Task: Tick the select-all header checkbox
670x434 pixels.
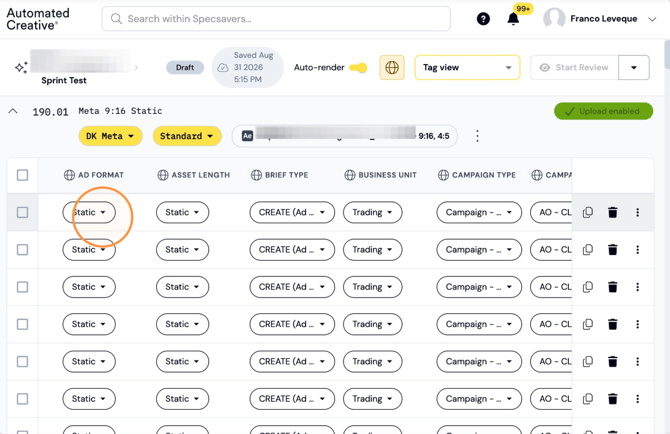Action: pyautogui.click(x=22, y=175)
